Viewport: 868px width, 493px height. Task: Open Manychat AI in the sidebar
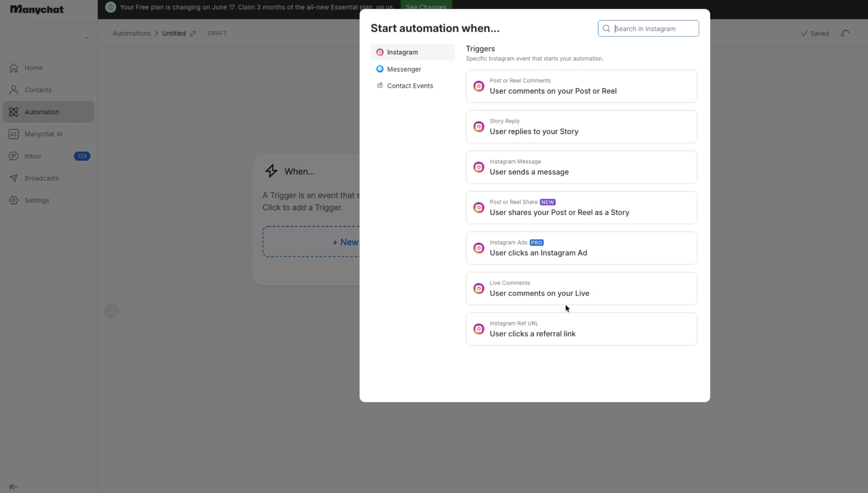click(x=48, y=134)
